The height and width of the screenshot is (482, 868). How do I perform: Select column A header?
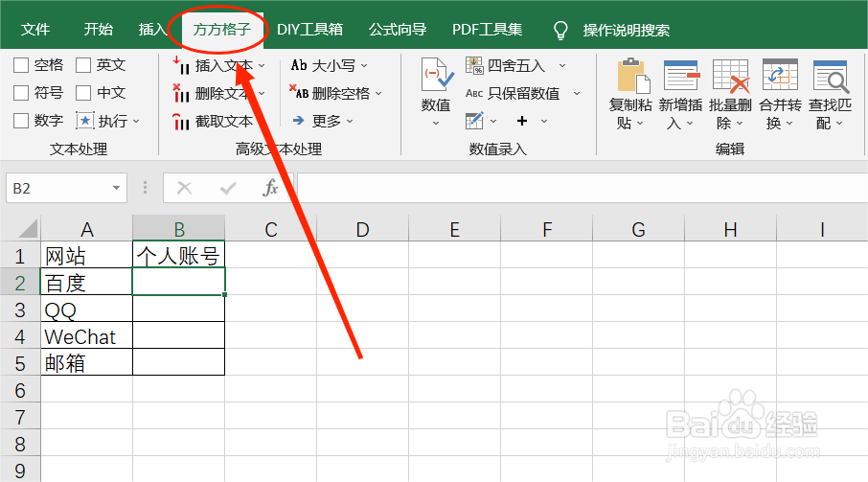(87, 229)
